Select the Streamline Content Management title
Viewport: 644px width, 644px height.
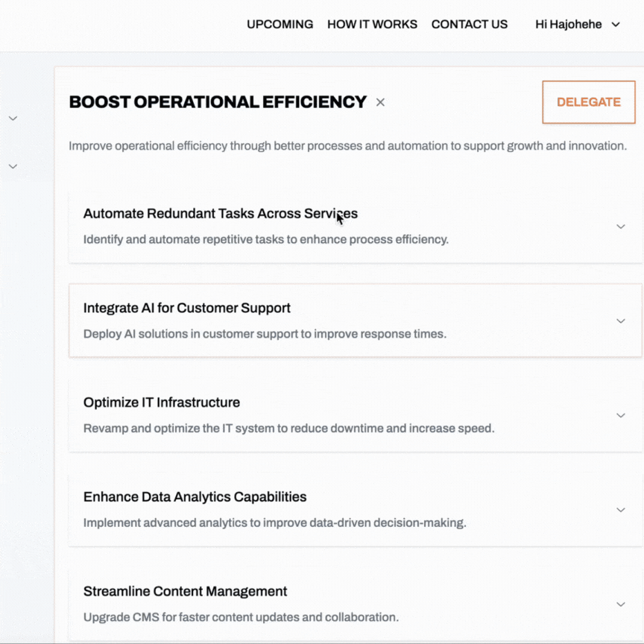coord(185,592)
